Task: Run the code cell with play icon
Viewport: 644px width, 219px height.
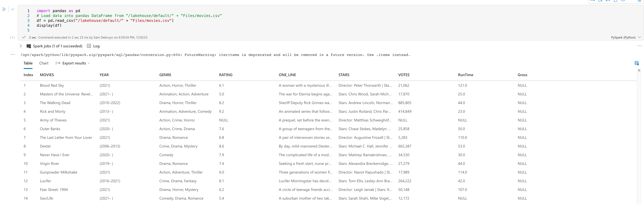Action: coord(4,9)
